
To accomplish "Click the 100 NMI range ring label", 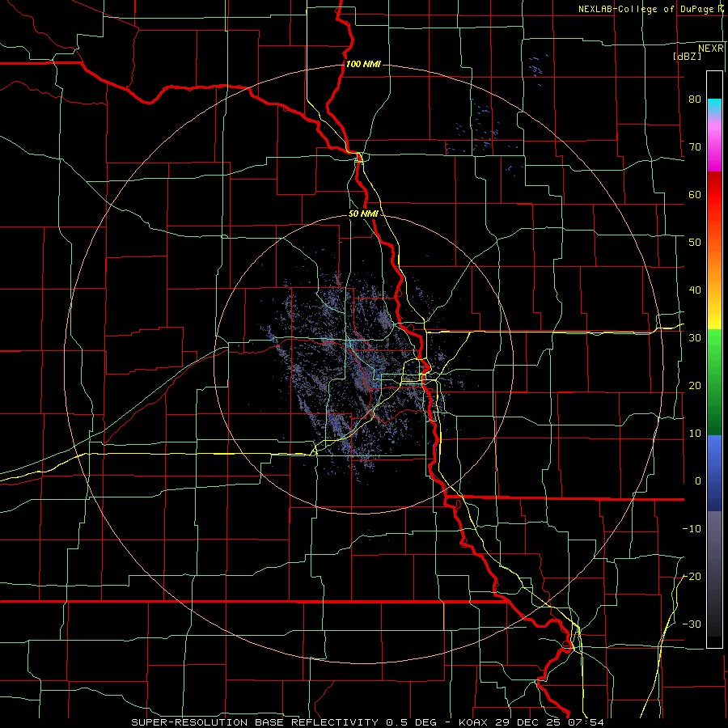I will pyautogui.click(x=363, y=64).
